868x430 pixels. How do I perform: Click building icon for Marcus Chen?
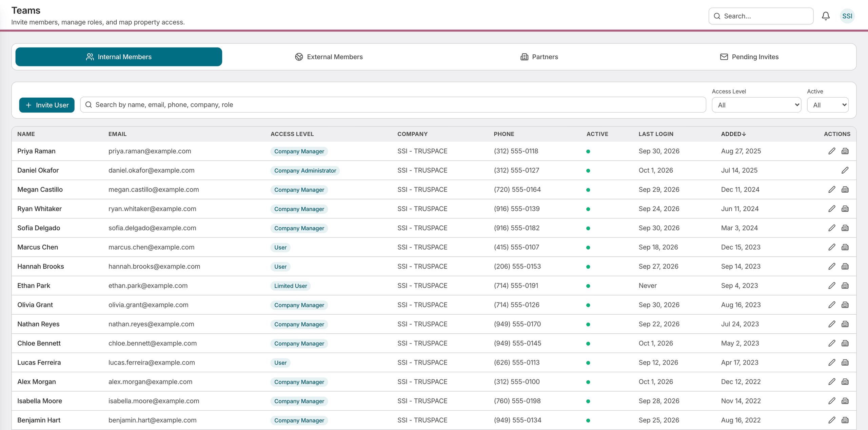point(845,247)
